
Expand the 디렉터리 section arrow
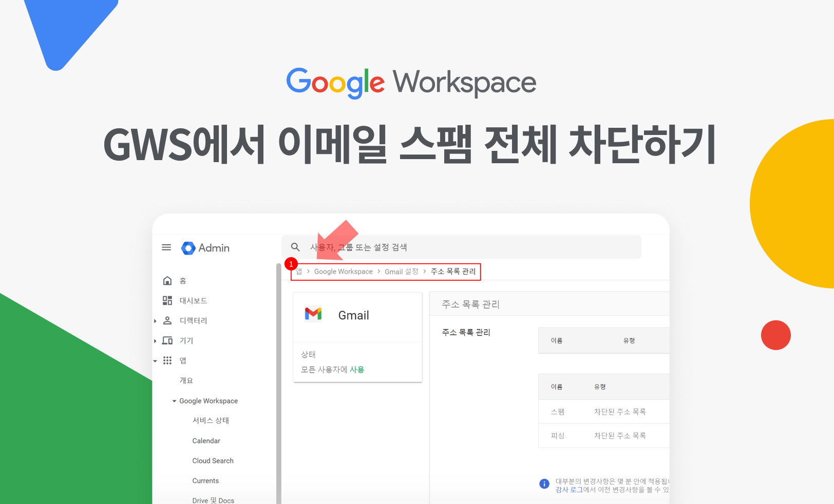[155, 321]
